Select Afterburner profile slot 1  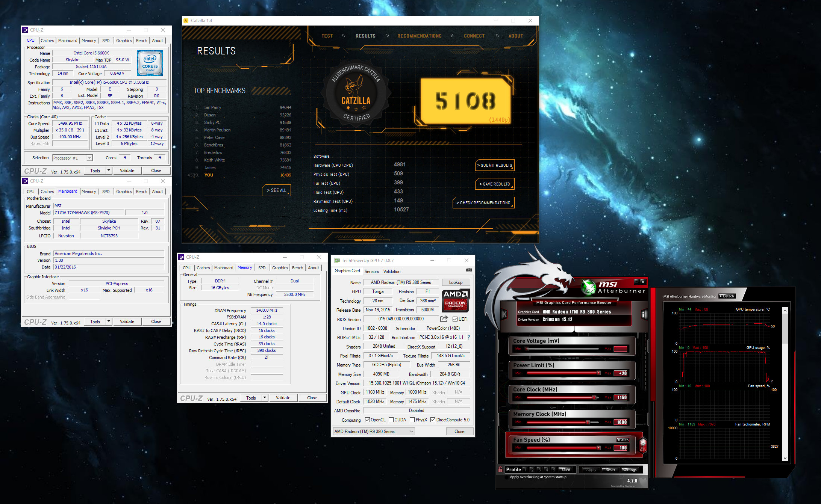click(525, 469)
